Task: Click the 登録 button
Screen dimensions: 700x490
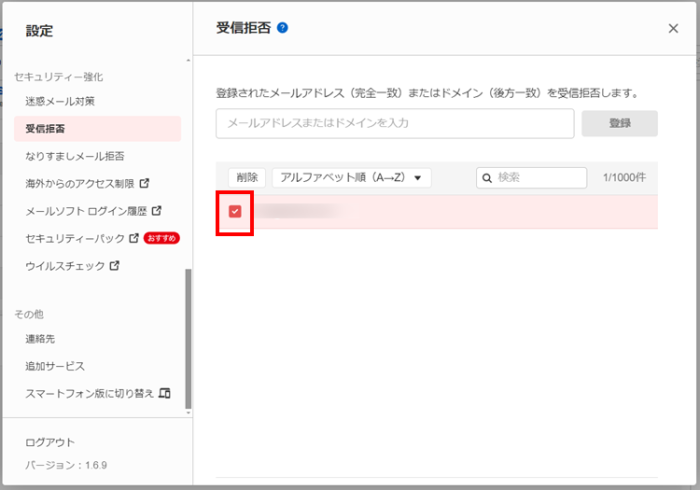Action: coord(620,123)
